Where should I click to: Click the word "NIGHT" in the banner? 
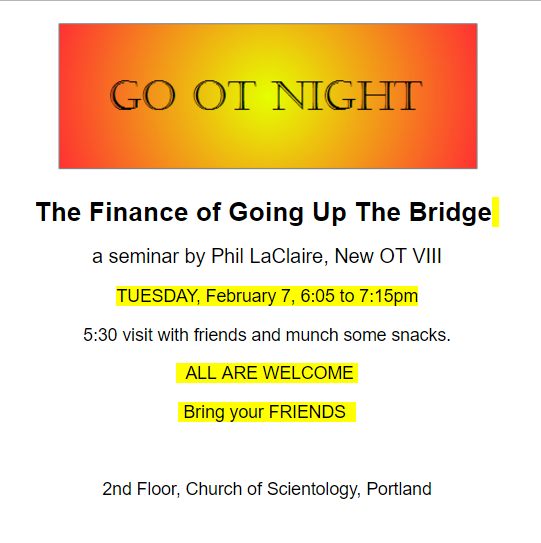tap(347, 96)
